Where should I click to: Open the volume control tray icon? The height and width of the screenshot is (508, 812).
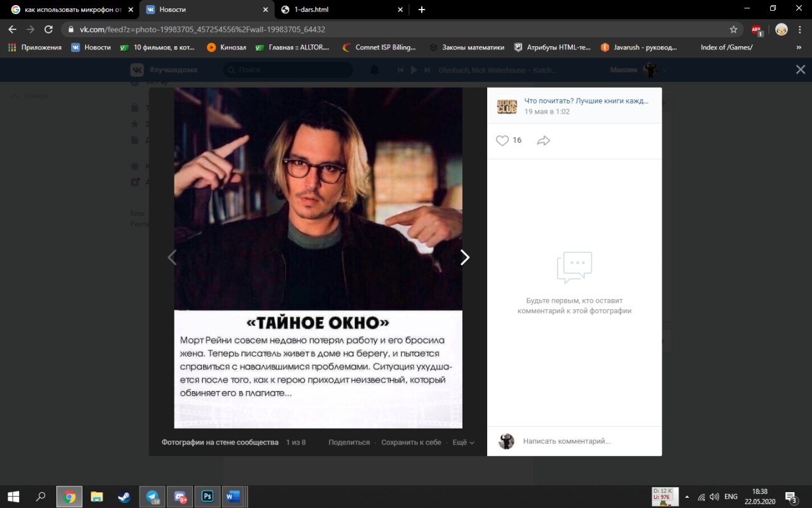[714, 497]
